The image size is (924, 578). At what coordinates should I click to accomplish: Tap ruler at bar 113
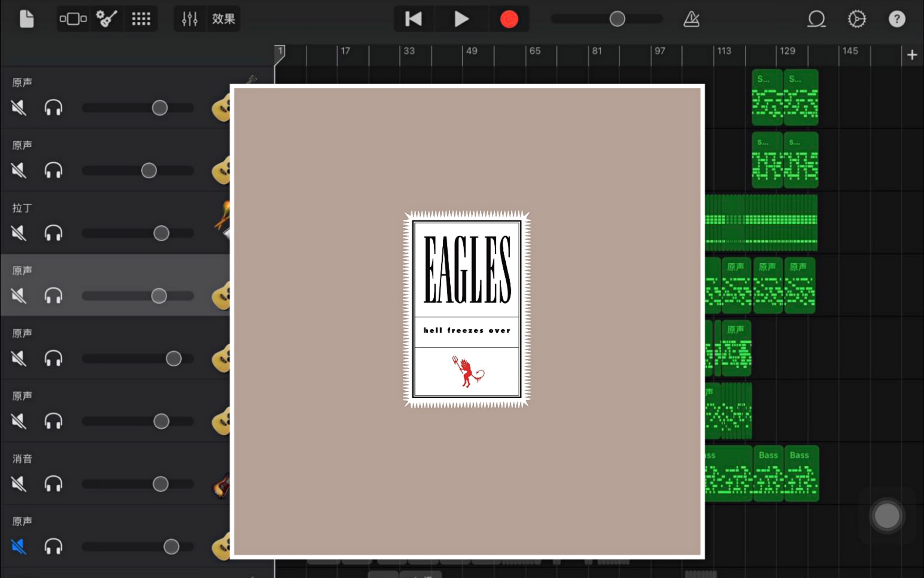[724, 51]
